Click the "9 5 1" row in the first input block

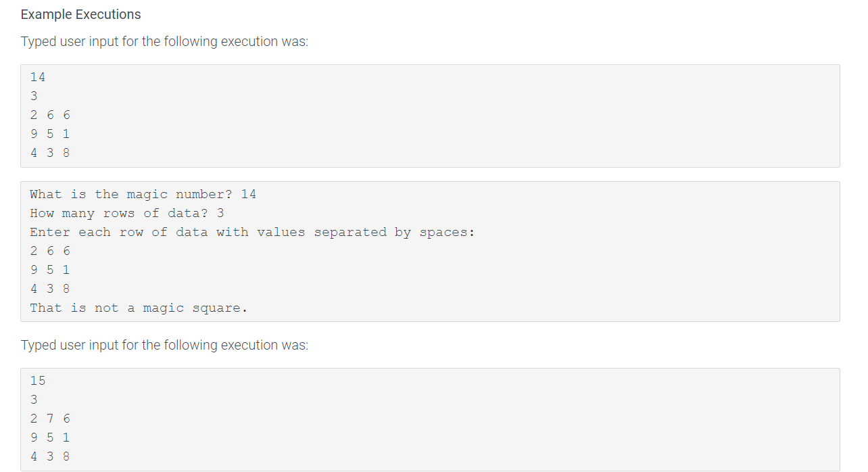click(x=50, y=134)
